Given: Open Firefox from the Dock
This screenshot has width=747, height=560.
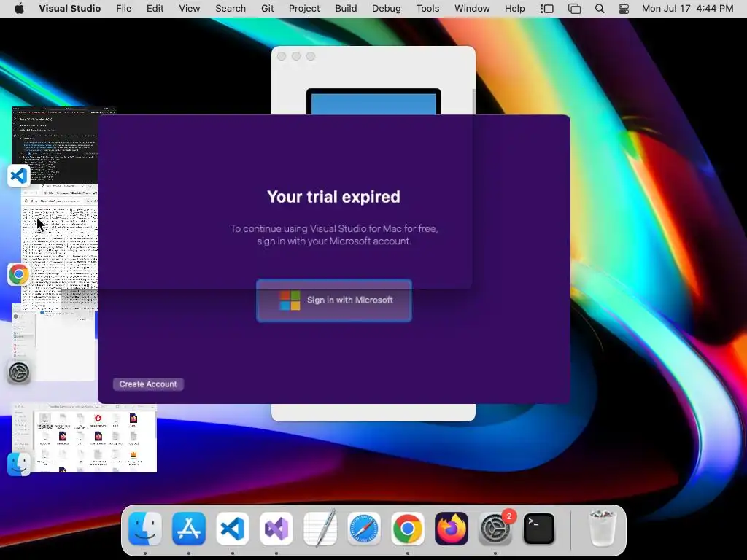Looking at the screenshot, I should click(x=451, y=529).
